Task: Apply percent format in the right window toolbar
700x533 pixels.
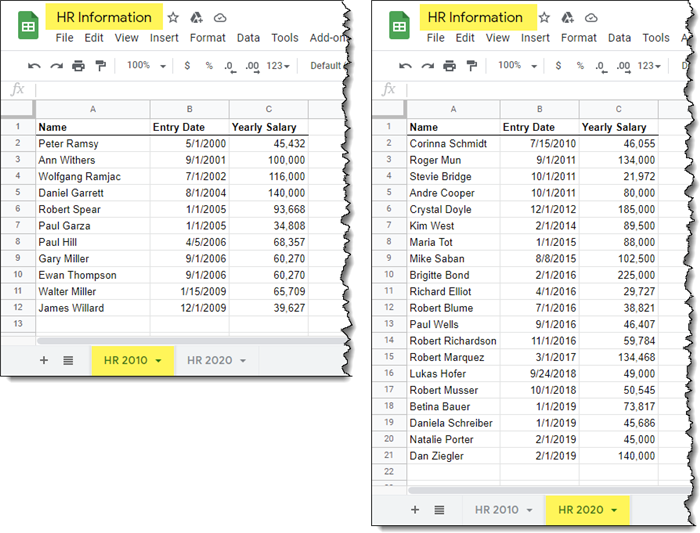Action: tap(580, 66)
